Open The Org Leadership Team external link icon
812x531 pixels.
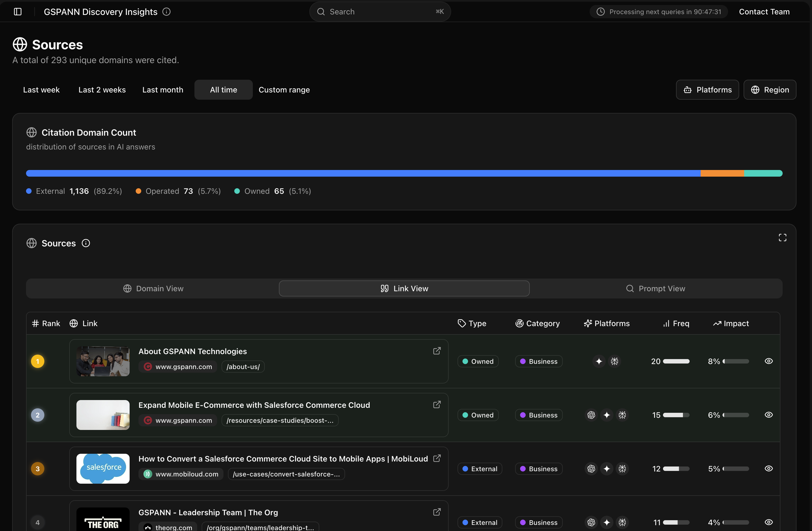(437, 512)
